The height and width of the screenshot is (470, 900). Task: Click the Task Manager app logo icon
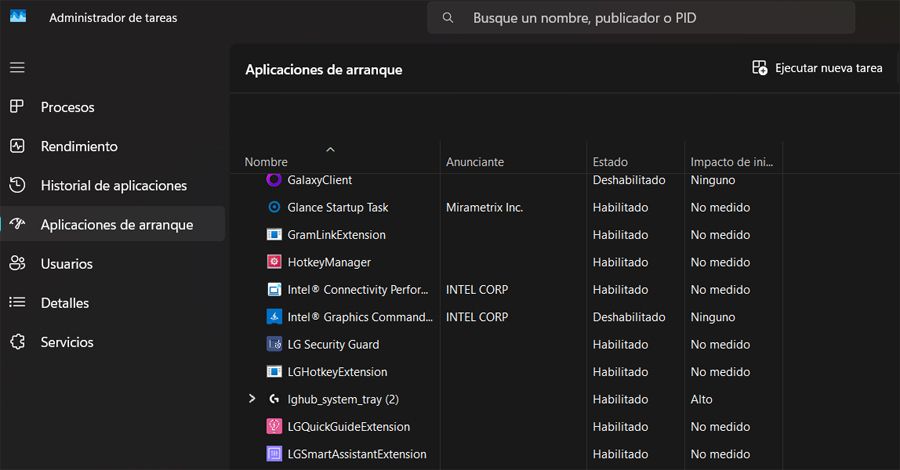[18, 16]
